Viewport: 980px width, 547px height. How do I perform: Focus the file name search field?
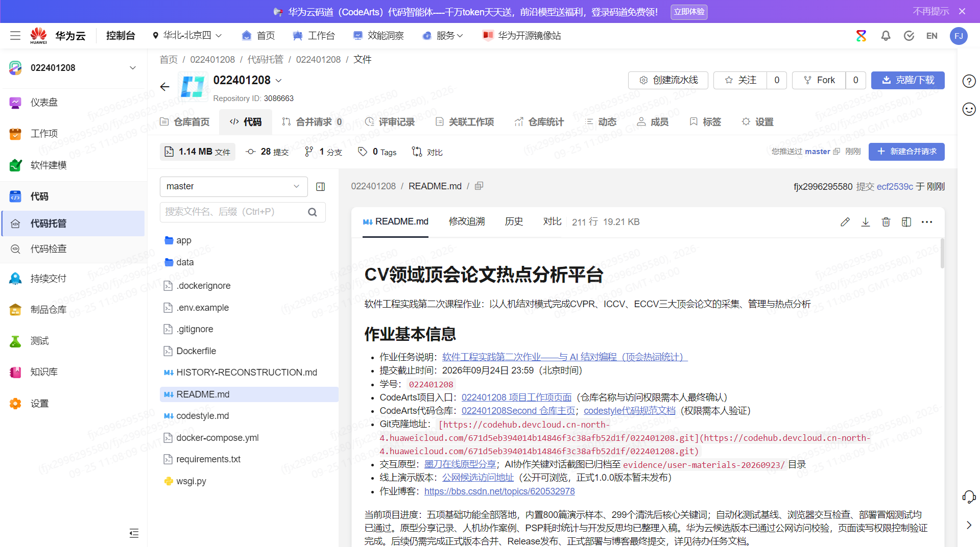coord(243,212)
